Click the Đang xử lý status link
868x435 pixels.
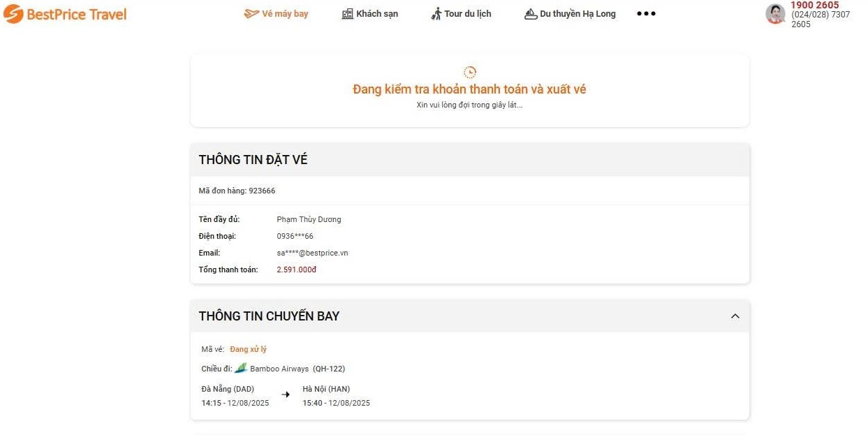[x=249, y=348]
